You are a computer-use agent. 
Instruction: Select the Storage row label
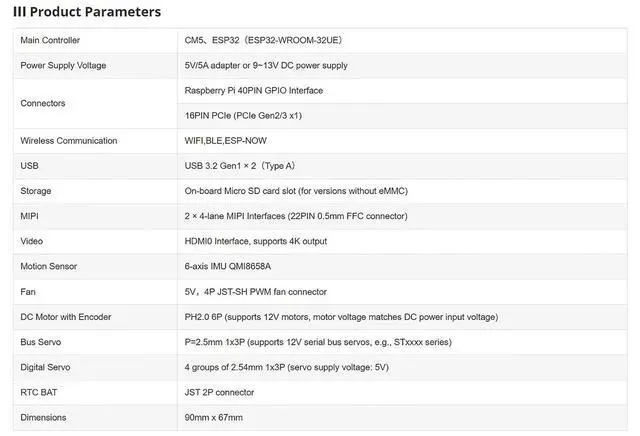(x=36, y=191)
